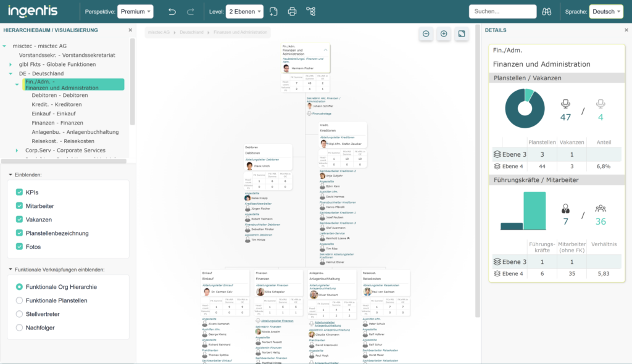This screenshot has height=364, width=632.
Task: Collapse Funktionale Verknüpfungen einblenden section
Action: tap(10, 269)
